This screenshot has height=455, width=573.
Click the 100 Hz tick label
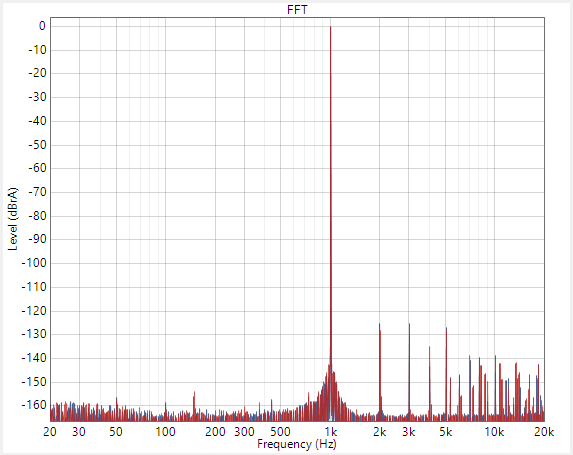[x=166, y=432]
